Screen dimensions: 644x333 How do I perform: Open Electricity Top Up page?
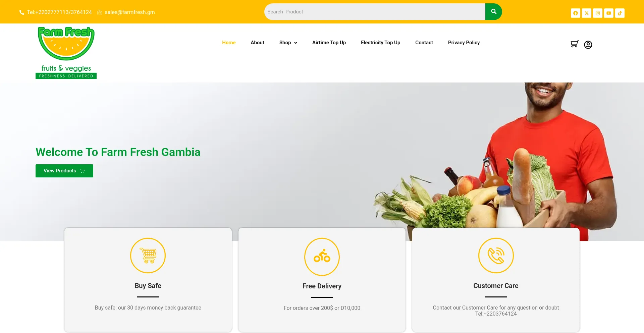(380, 43)
